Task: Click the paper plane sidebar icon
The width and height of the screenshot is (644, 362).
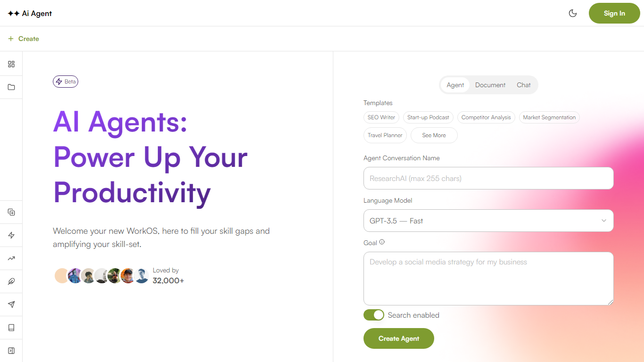Action: [11, 304]
